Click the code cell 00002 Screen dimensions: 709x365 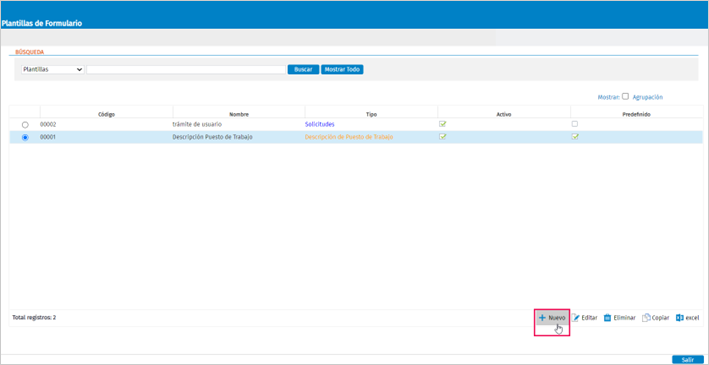(x=48, y=124)
